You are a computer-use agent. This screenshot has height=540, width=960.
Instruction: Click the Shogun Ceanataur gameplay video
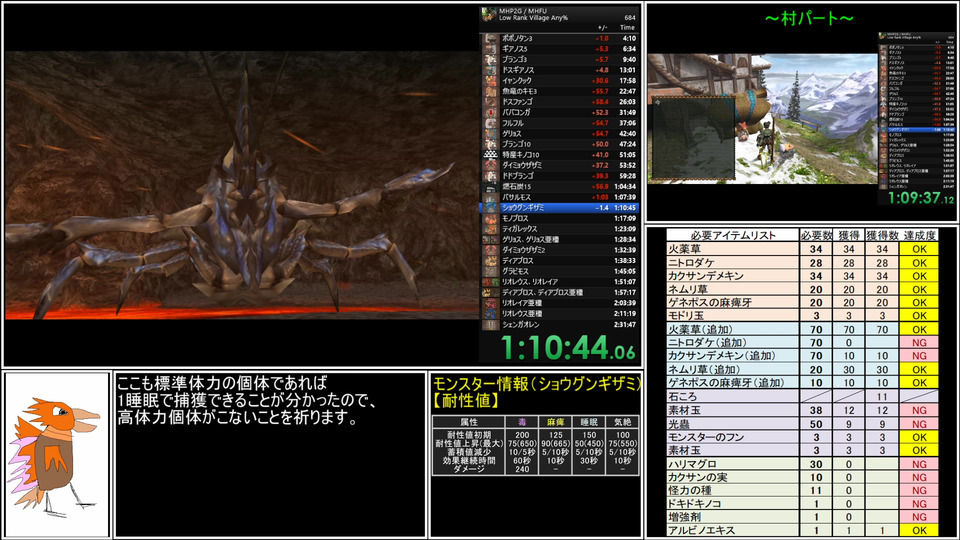242,185
